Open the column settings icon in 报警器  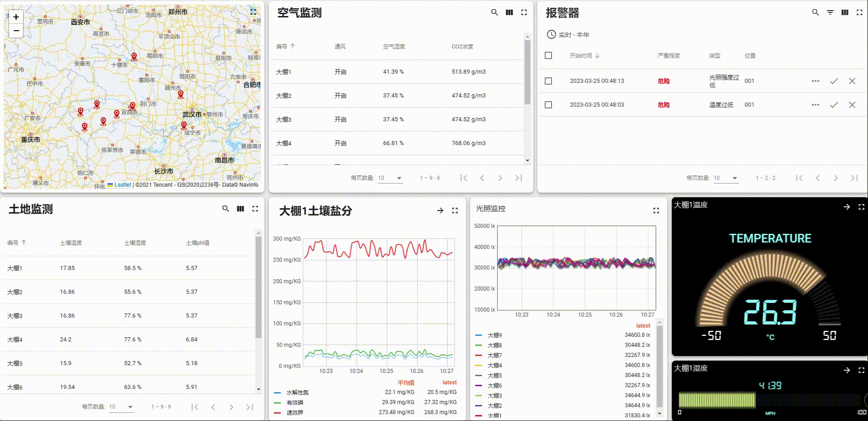click(x=844, y=13)
